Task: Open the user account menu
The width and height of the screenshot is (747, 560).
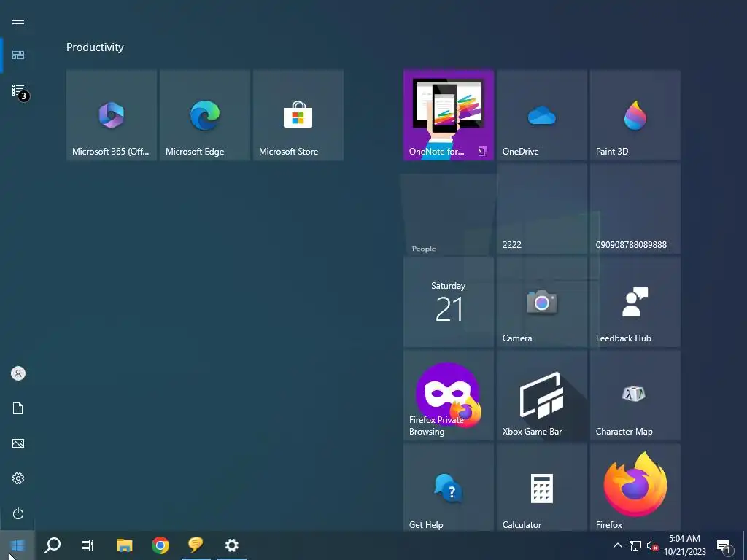Action: pyautogui.click(x=18, y=373)
